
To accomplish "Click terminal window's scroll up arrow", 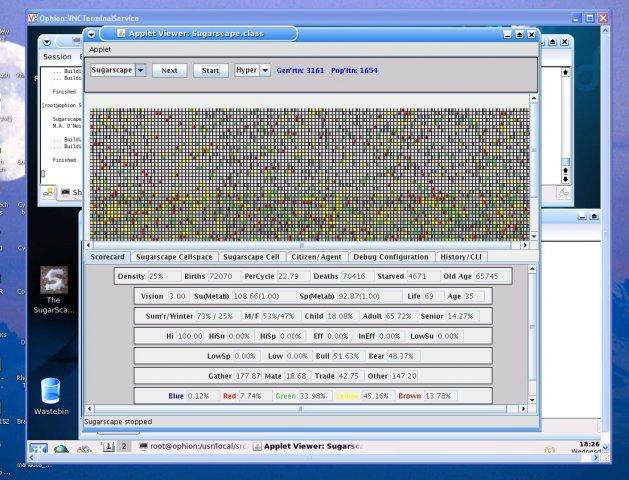I will (x=566, y=72).
